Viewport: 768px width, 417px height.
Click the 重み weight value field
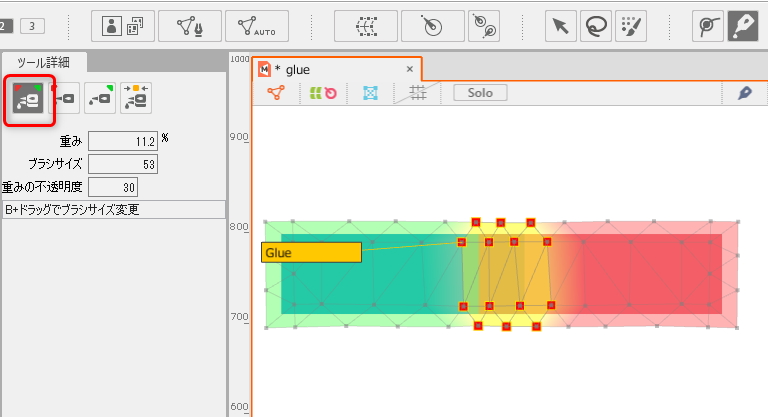[122, 141]
